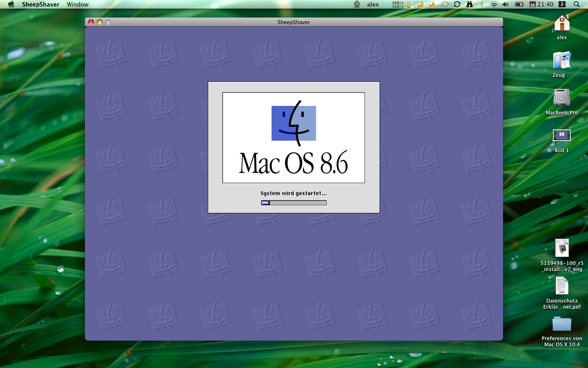
Task: Click the calendar date icon showing 30
Action: tap(532, 4)
